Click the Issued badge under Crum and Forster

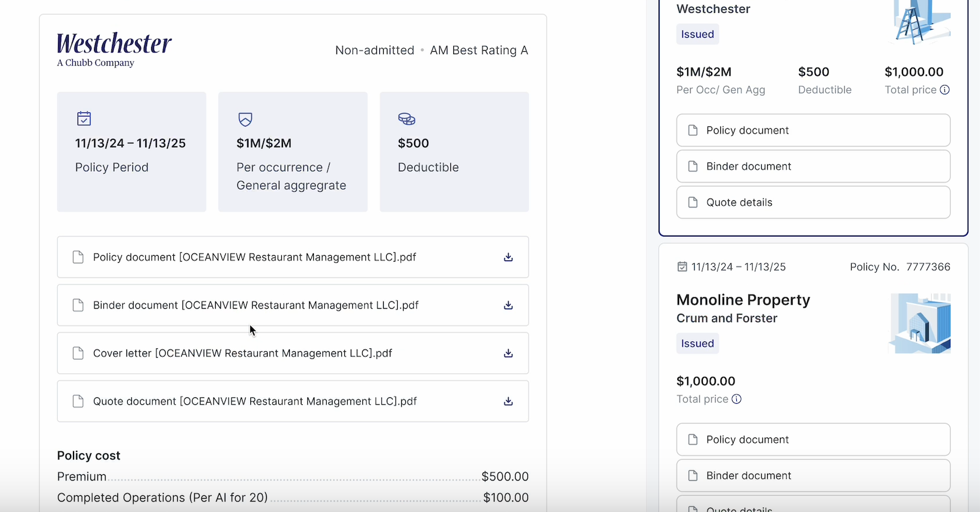[697, 343]
